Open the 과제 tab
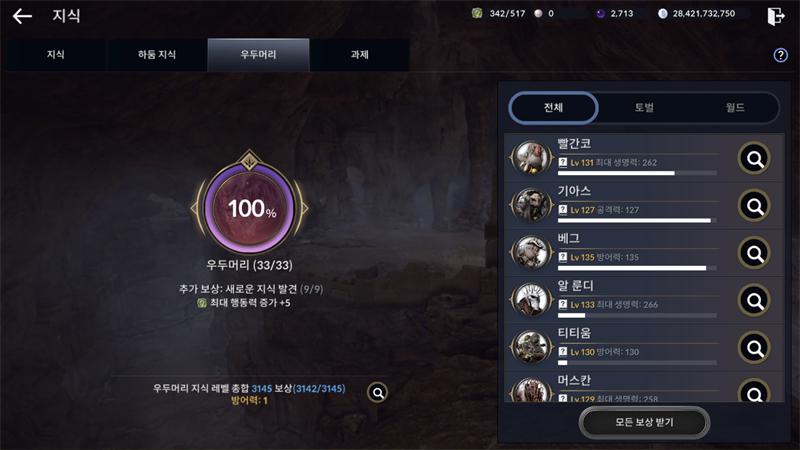The height and width of the screenshot is (450, 800). pyautogui.click(x=359, y=55)
